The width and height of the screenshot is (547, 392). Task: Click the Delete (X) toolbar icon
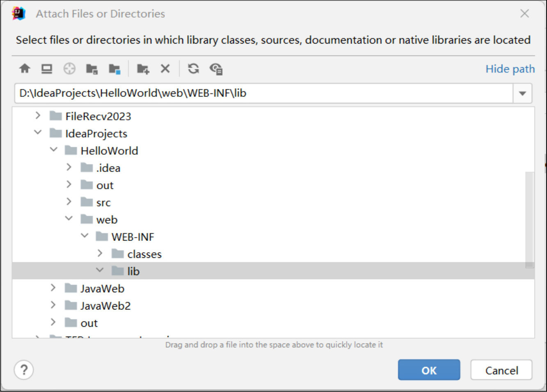pos(165,69)
